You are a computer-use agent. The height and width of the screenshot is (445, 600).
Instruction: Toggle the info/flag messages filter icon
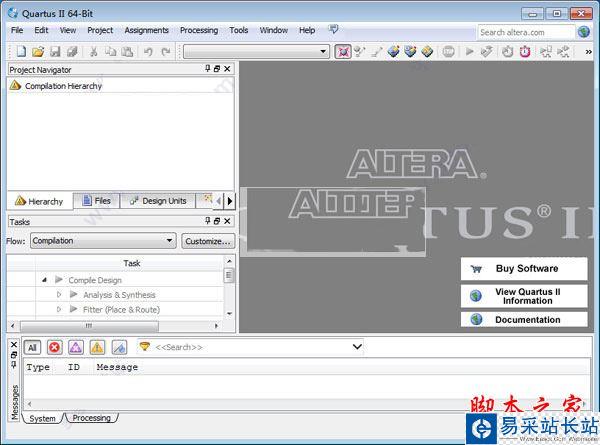pos(119,347)
